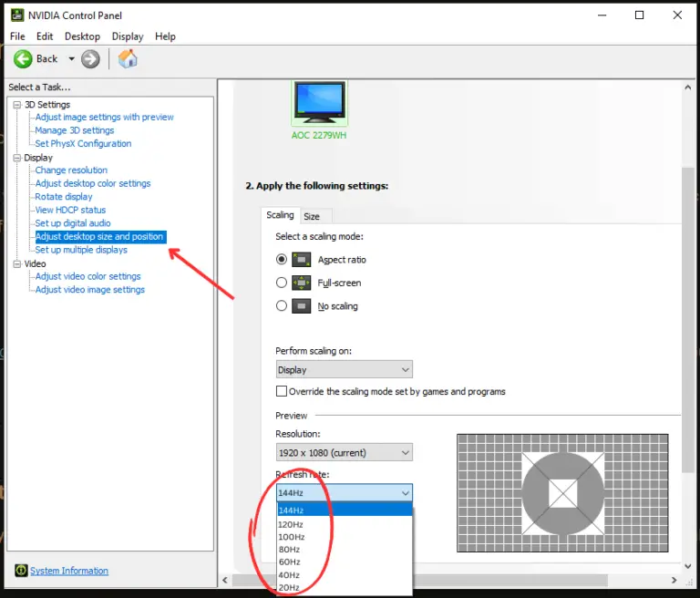
Task: Choose 144Hz in the refresh rate list
Action: (x=345, y=510)
